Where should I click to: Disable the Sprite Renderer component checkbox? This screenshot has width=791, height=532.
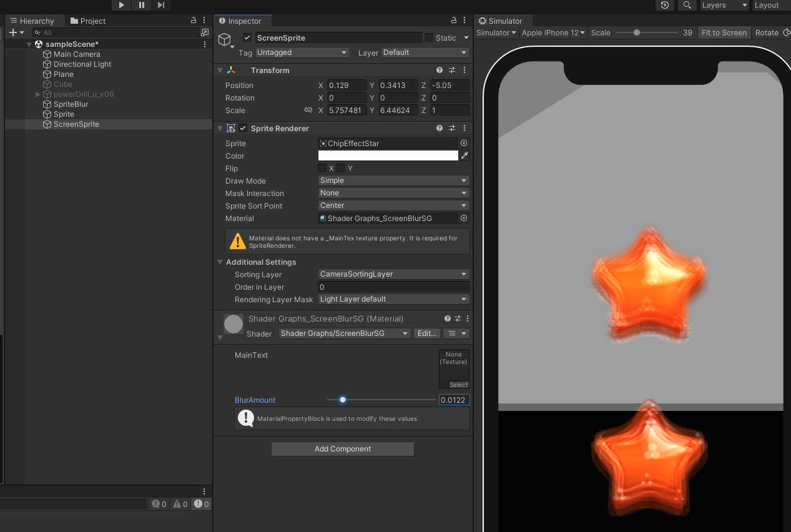point(243,128)
